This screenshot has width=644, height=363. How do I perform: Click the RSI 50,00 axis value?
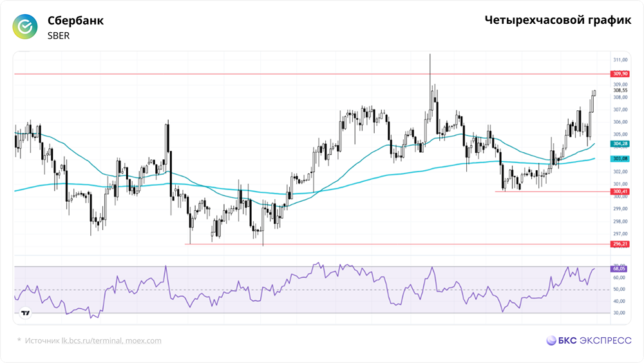(619, 289)
